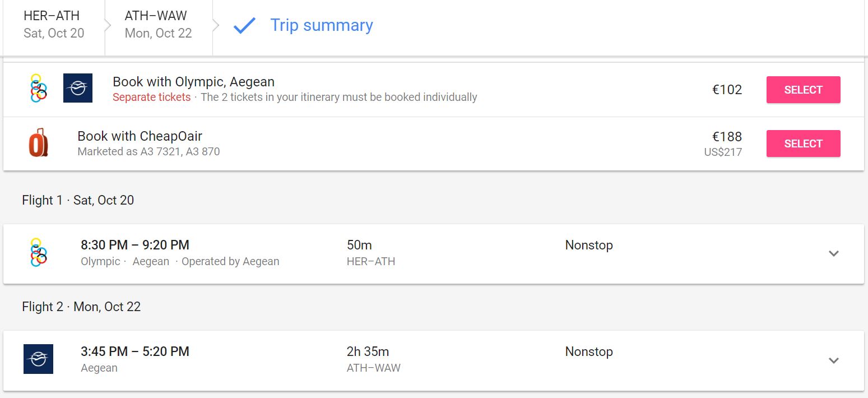Image resolution: width=868 pixels, height=398 pixels.
Task: Click the CheapOair suitcase logo
Action: pyautogui.click(x=39, y=142)
